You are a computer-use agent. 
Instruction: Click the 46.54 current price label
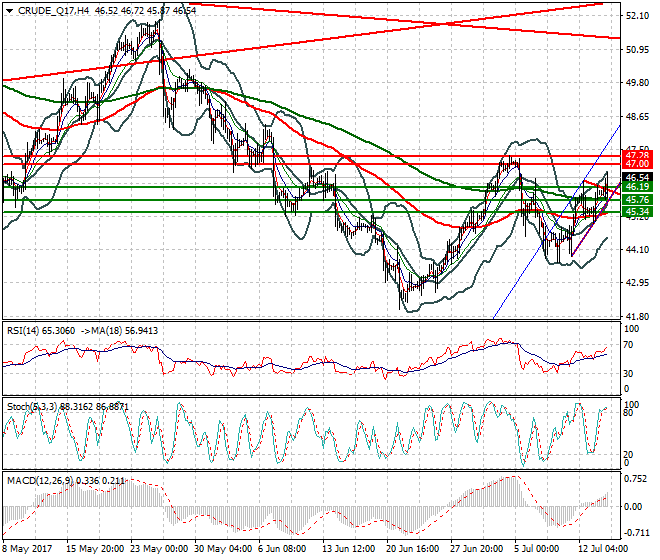click(x=637, y=177)
